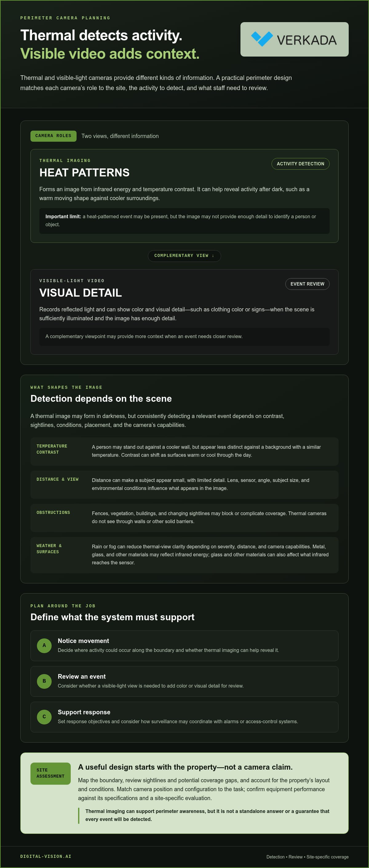The height and width of the screenshot is (868, 369).
Task: Click the Detection • Review • Site-specific coverage text
Action: tap(307, 857)
